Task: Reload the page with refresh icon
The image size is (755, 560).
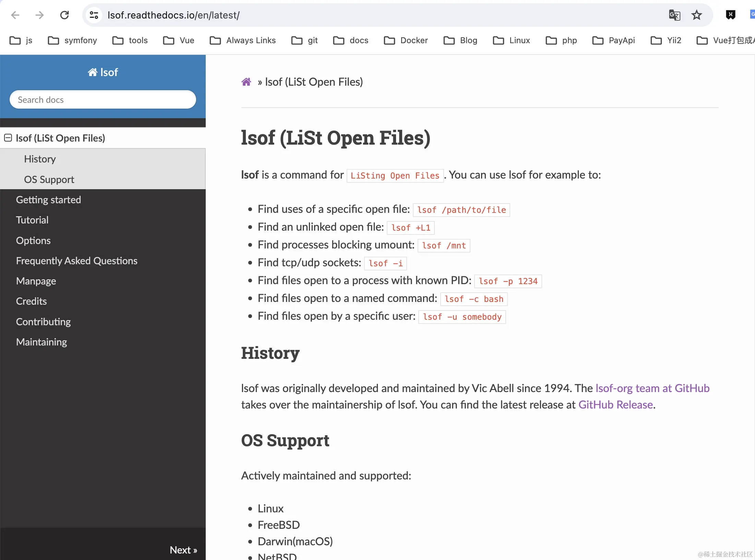Action: [x=64, y=15]
